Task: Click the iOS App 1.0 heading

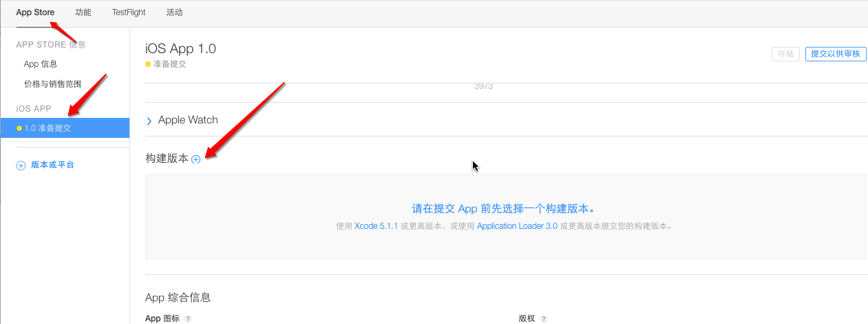Action: pyautogui.click(x=180, y=48)
